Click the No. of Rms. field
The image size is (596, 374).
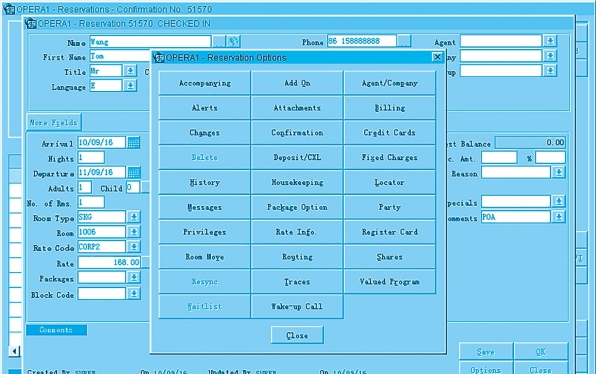click(91, 202)
